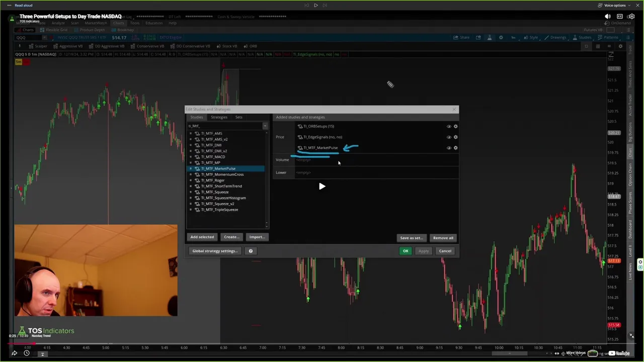Viewport: 644px width, 362px height.
Task: Click TI_ORBSetups (15) in added studies
Action: pos(318,126)
